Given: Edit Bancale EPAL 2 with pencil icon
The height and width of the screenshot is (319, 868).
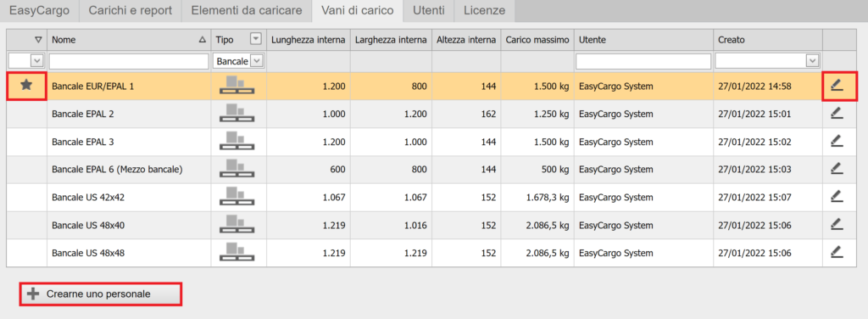Looking at the screenshot, I should point(837,113).
